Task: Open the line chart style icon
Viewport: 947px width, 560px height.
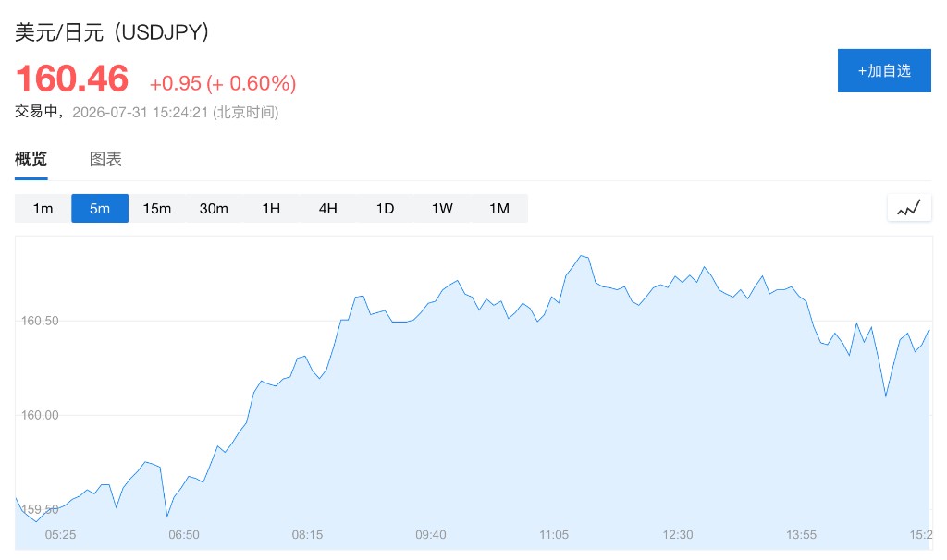Action: [x=909, y=208]
